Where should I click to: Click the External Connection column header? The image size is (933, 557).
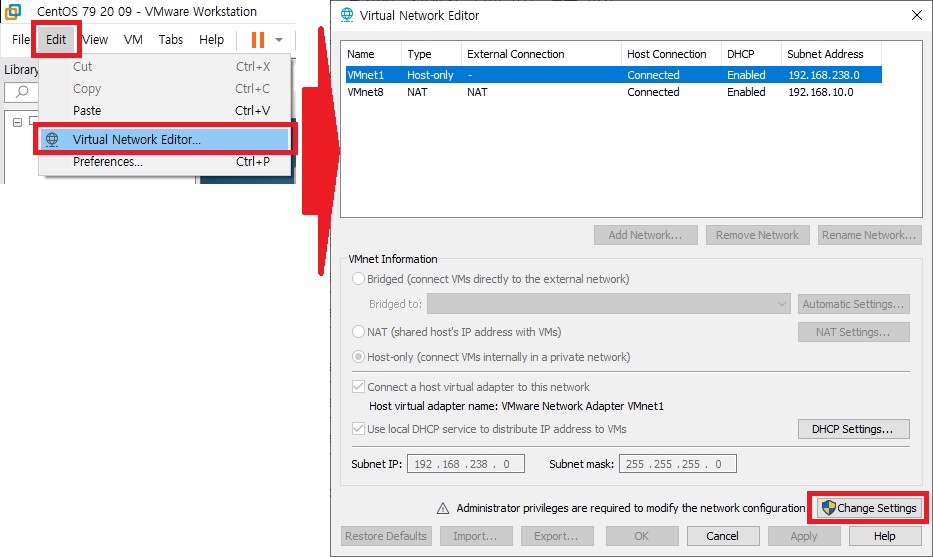[x=541, y=54]
